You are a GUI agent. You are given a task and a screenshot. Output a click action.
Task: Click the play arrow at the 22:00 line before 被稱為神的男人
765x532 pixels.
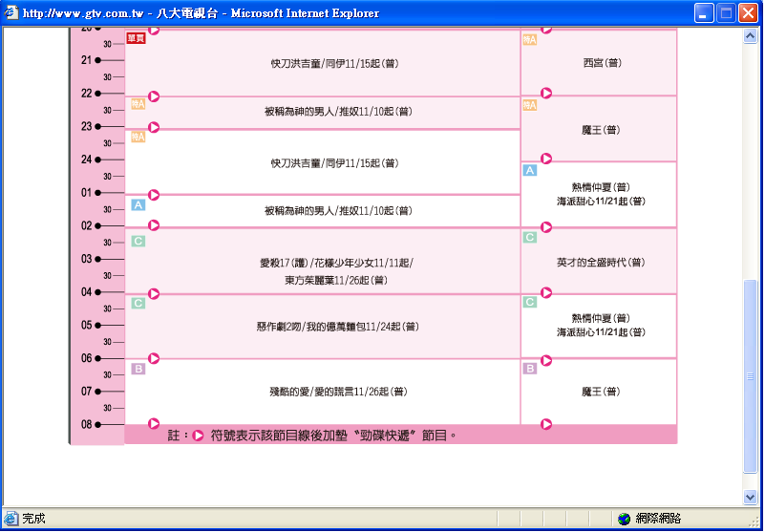154,96
